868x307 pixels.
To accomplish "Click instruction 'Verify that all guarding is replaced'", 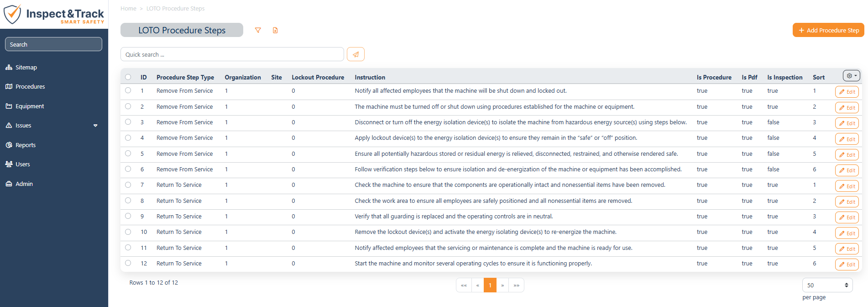I will [x=454, y=216].
